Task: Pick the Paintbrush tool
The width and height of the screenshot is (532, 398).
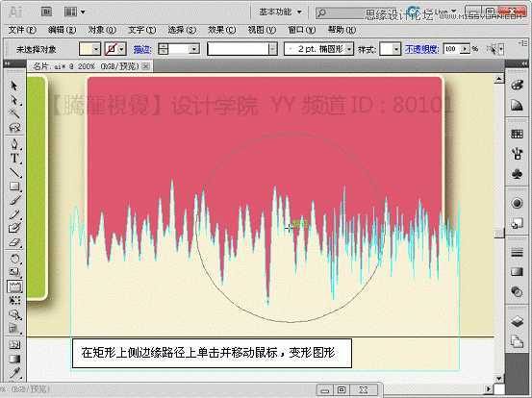Action: point(14,200)
